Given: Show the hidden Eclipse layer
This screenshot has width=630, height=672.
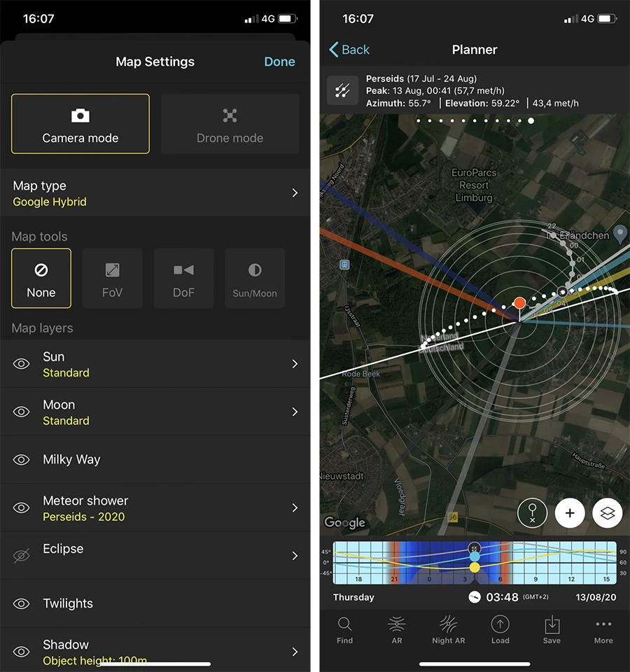Looking at the screenshot, I should click(22, 556).
